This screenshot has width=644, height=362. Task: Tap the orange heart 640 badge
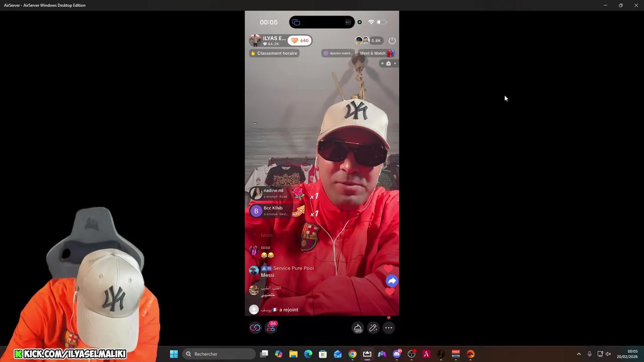(x=299, y=41)
